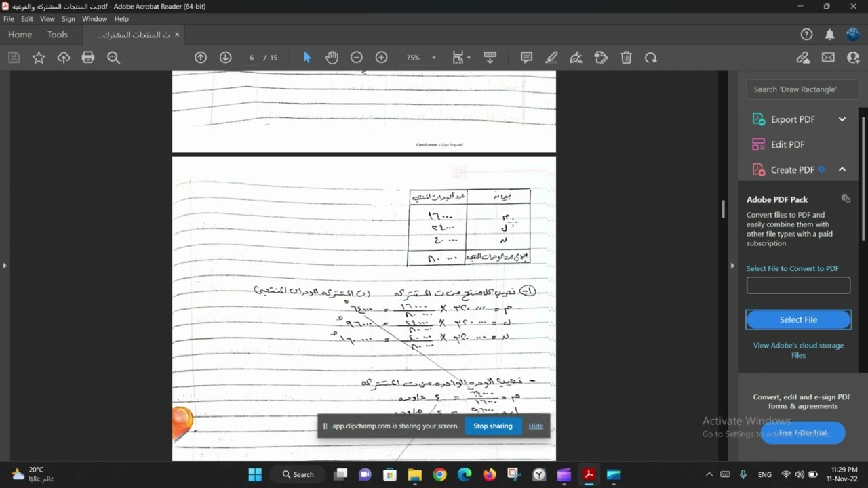Activate the hand pan tool
The height and width of the screenshot is (488, 868).
[x=332, y=58]
